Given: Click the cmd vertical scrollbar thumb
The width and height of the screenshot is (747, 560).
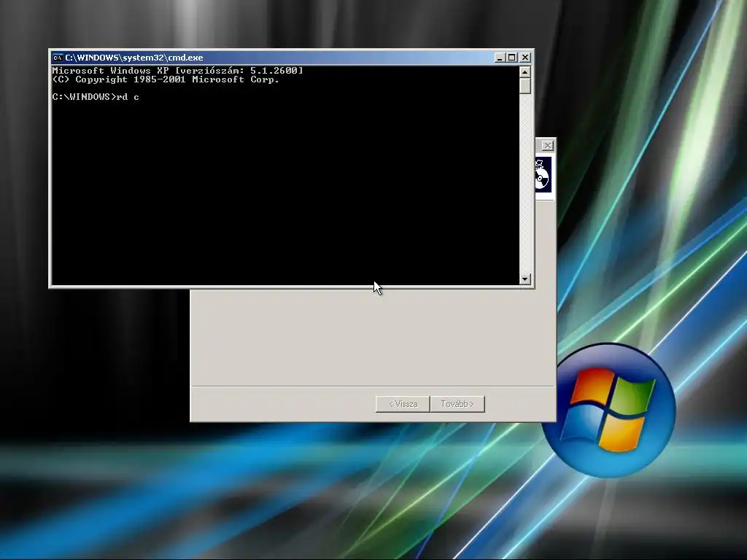Looking at the screenshot, I should point(525,86).
